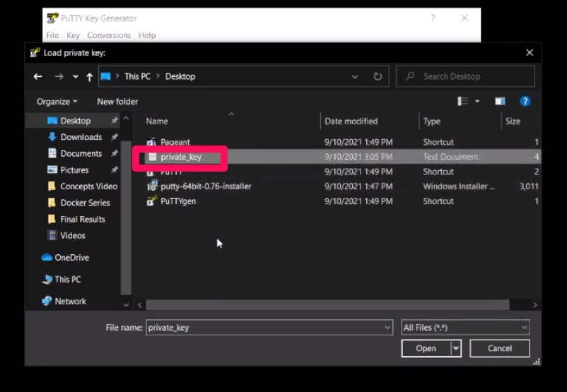Click the This PC breadcrumb
The width and height of the screenshot is (567, 392).
point(137,76)
